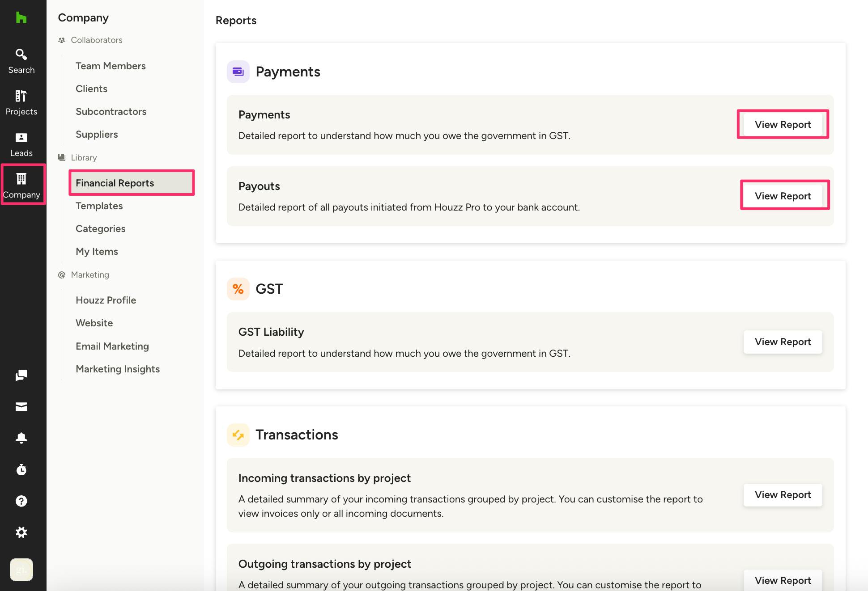Open Subcontractors in the Company menu

coord(111,111)
